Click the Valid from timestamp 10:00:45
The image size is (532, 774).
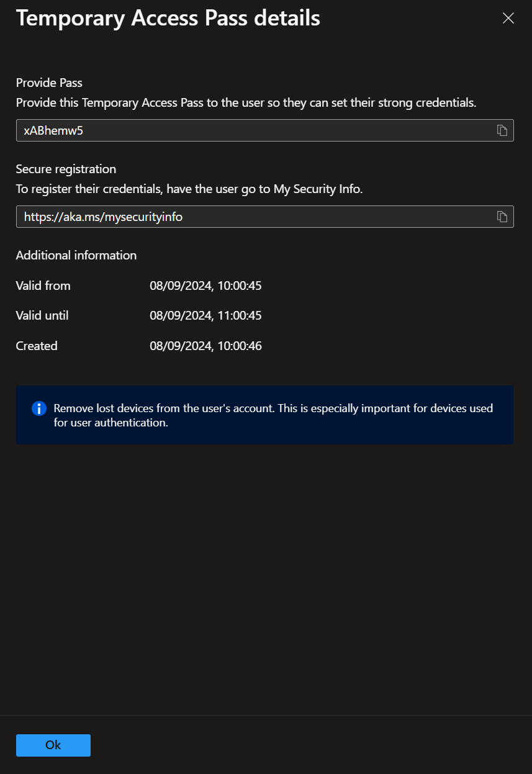pyautogui.click(x=205, y=286)
